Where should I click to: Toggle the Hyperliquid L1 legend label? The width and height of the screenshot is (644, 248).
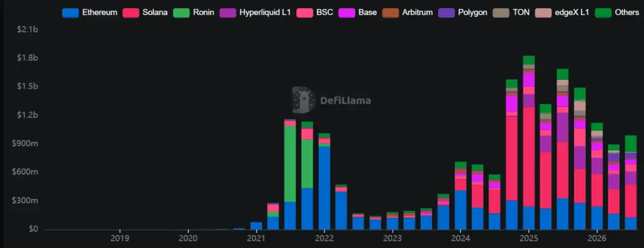point(265,13)
